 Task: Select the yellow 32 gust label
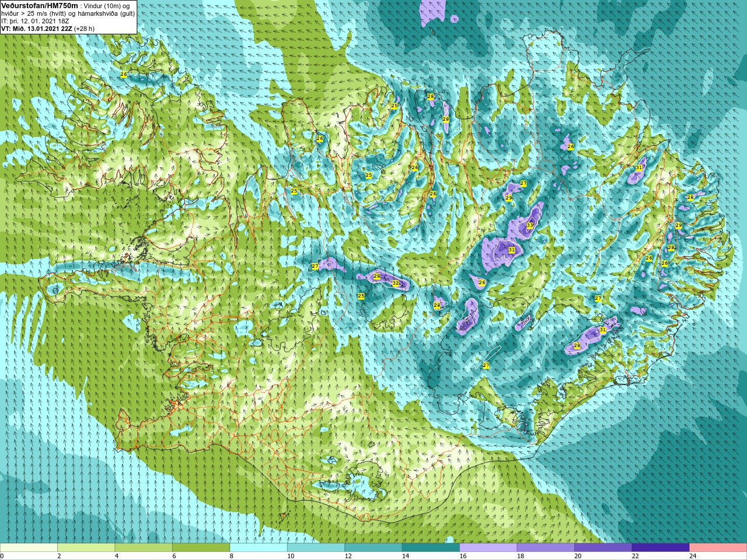click(396, 283)
